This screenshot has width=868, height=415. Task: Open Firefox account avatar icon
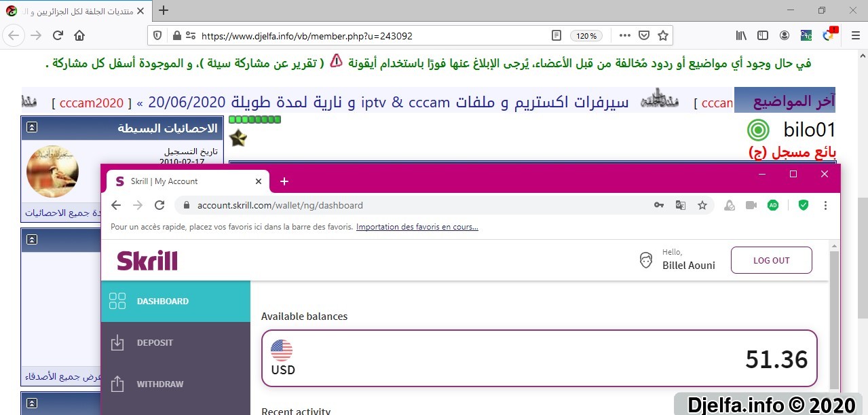click(x=785, y=35)
